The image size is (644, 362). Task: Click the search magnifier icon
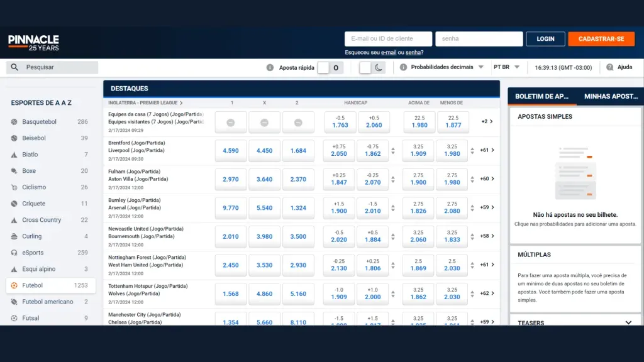click(x=15, y=67)
